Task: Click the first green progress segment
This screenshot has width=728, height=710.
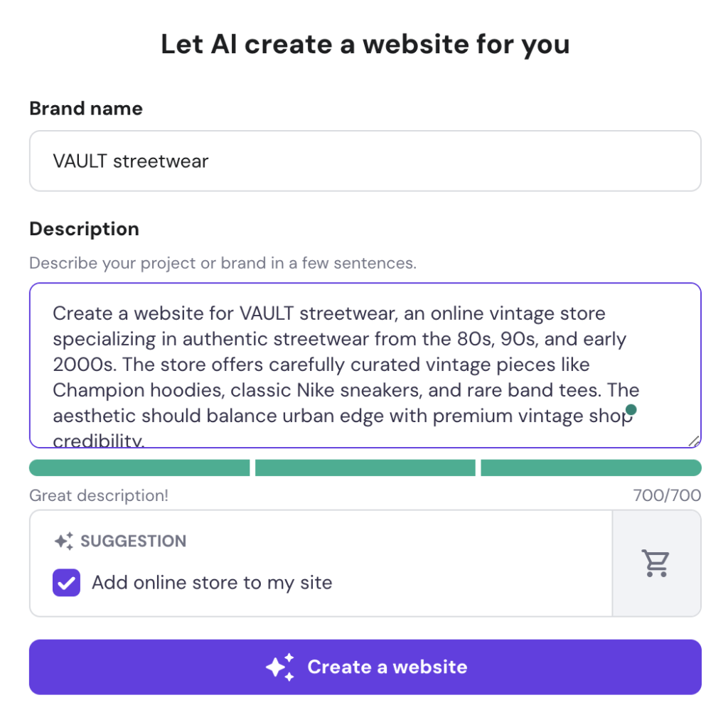Action: [139, 467]
